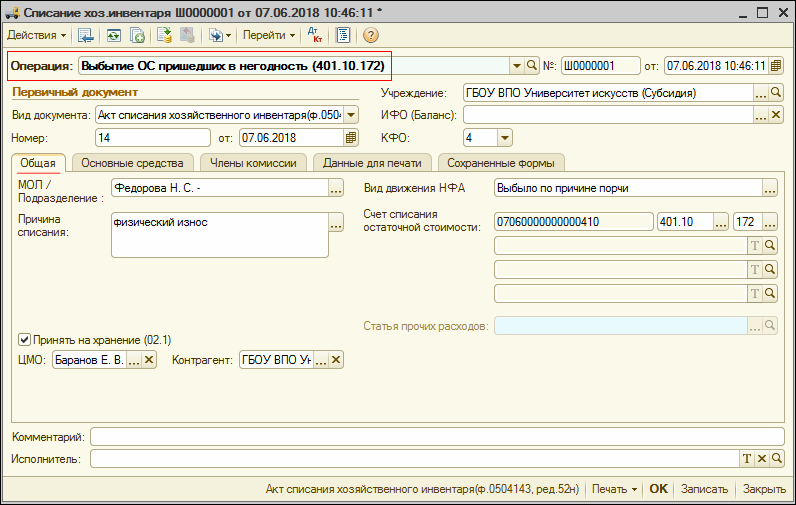Click the document number field Ш0000001
The image size is (796, 505).
pos(601,66)
